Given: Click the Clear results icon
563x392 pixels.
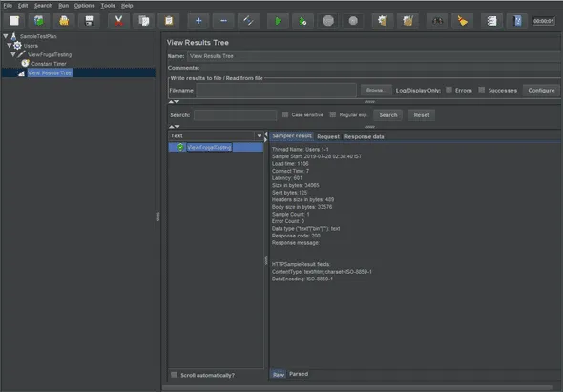Looking at the screenshot, I should click(383, 21).
